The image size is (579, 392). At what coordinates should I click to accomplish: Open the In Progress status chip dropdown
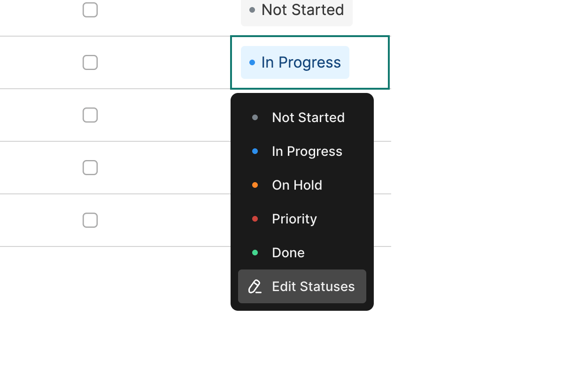click(x=295, y=62)
